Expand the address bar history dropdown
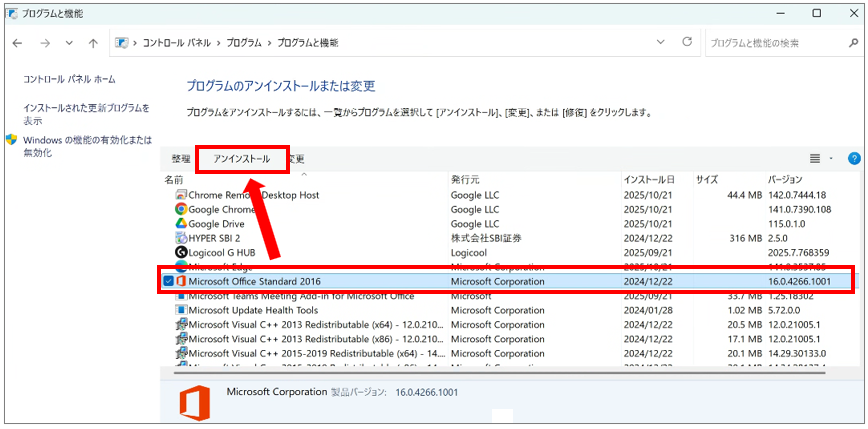The image size is (868, 429). (x=661, y=43)
